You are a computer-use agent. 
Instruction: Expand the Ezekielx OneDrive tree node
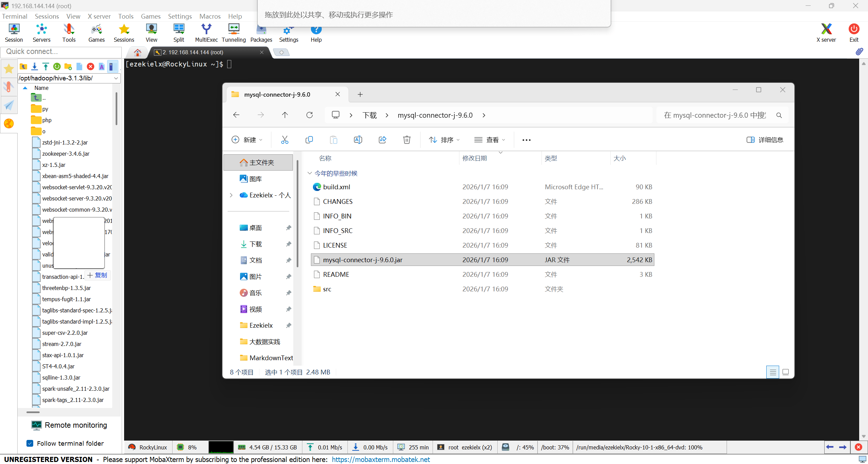(x=231, y=195)
